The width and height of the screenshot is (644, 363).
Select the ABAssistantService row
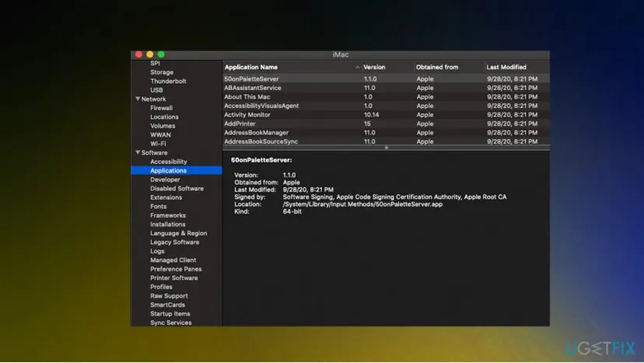(x=386, y=88)
